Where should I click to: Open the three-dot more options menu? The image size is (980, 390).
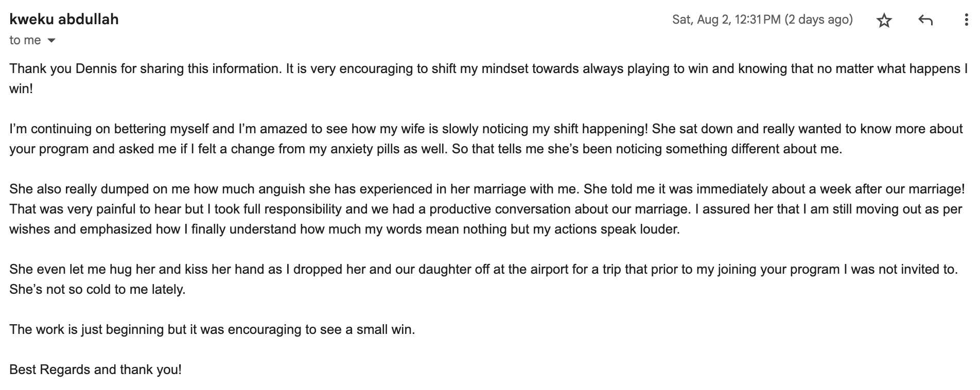(x=966, y=21)
